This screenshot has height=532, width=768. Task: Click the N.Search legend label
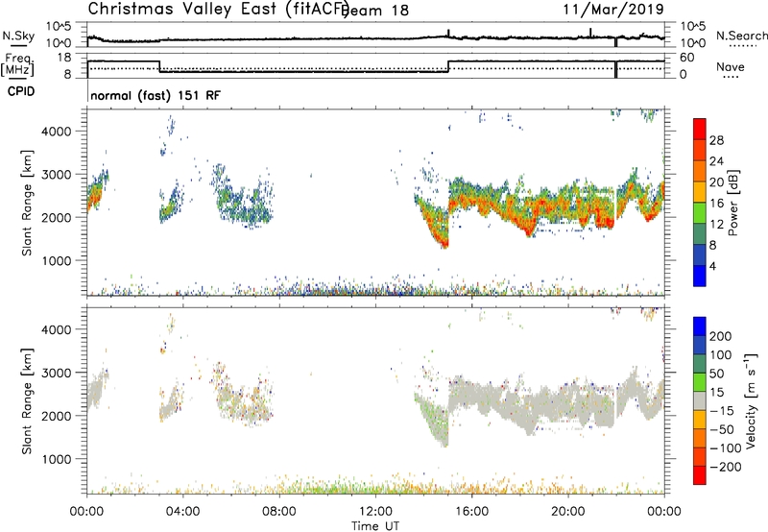741,36
